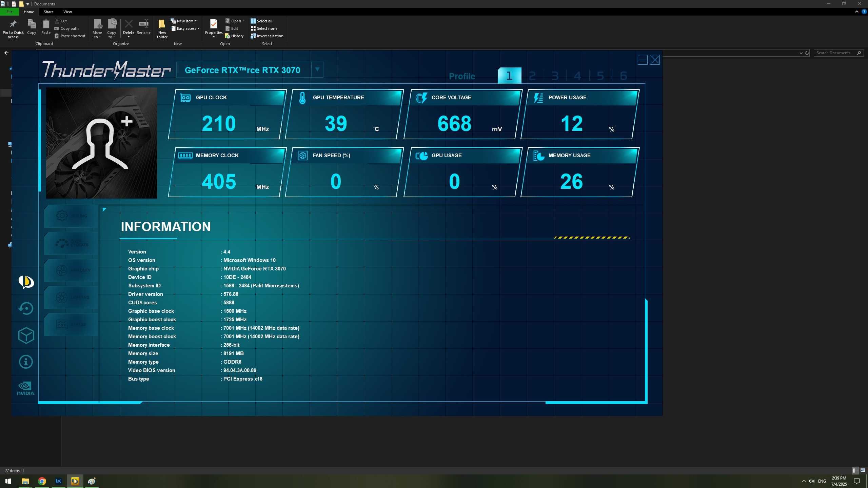Click the GPU Temperature monitor tile

coord(344,114)
